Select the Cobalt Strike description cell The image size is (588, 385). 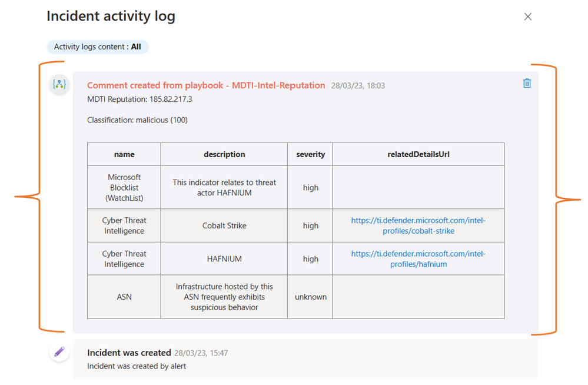224,225
